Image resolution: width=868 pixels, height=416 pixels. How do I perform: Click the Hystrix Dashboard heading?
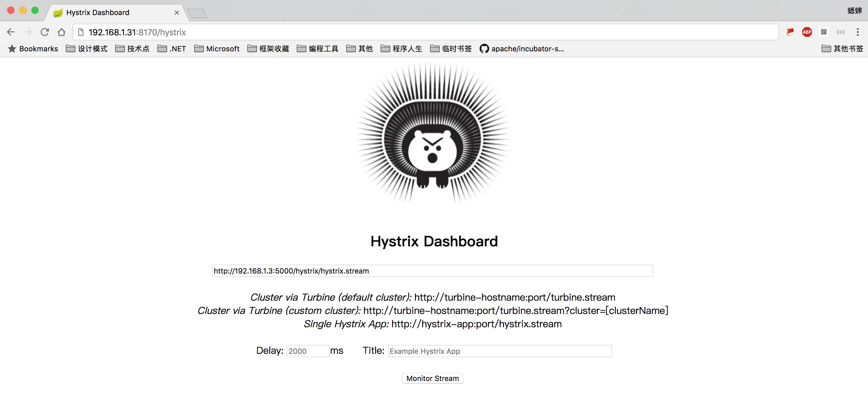click(434, 242)
